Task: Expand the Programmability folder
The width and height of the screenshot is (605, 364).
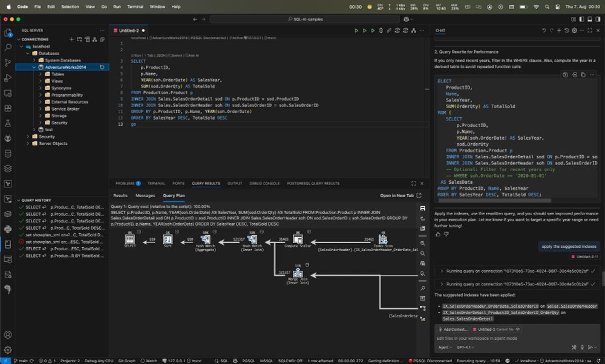Action: [40, 95]
